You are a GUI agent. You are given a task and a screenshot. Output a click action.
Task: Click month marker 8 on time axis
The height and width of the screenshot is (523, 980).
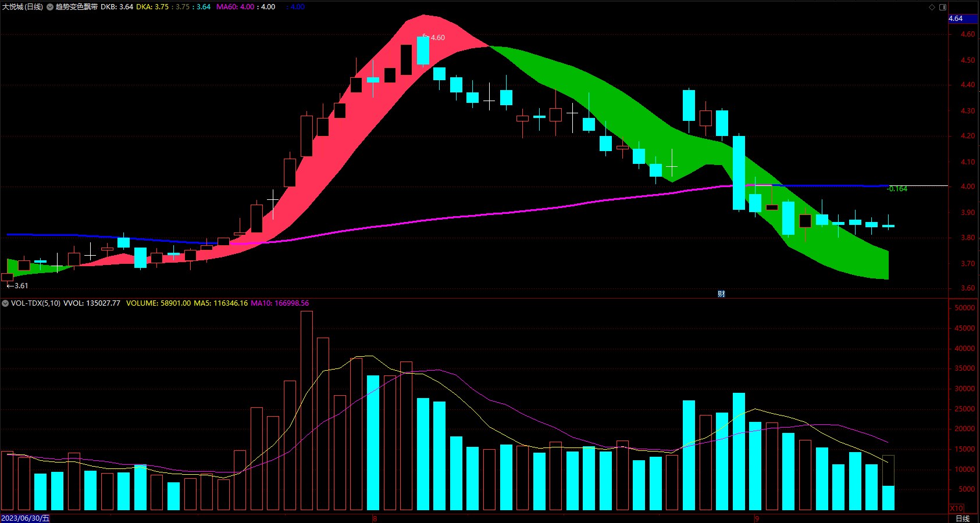tap(375, 518)
